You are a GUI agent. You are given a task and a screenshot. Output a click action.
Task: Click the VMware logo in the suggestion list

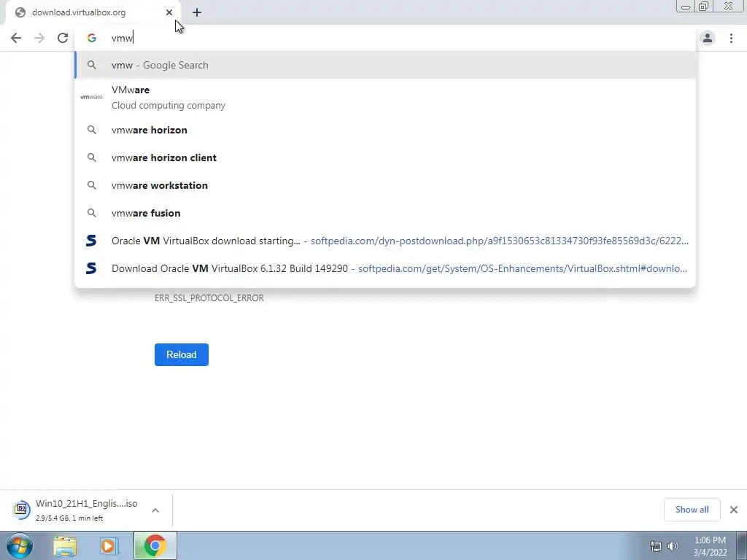(x=91, y=97)
